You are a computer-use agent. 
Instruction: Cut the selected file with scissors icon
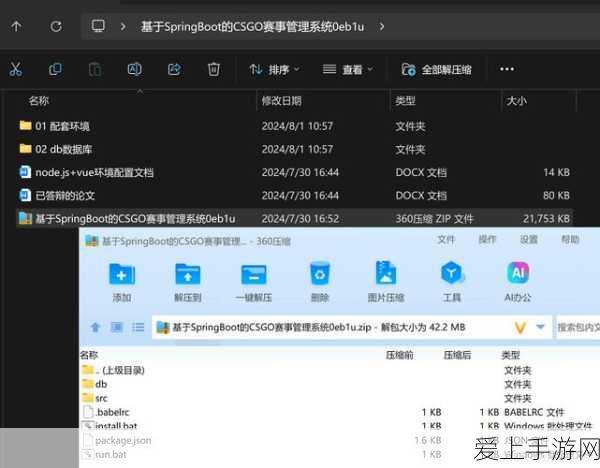(x=16, y=69)
